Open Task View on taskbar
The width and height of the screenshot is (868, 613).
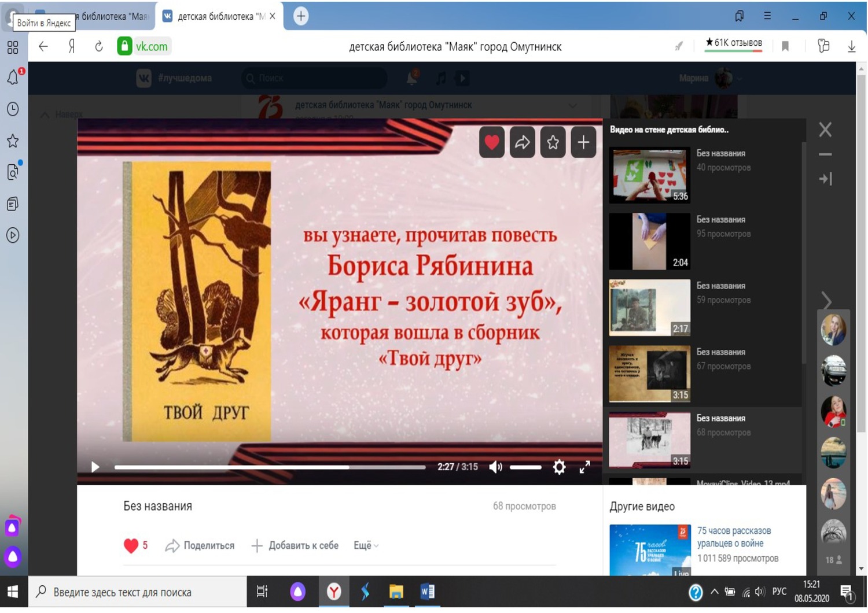point(262,592)
